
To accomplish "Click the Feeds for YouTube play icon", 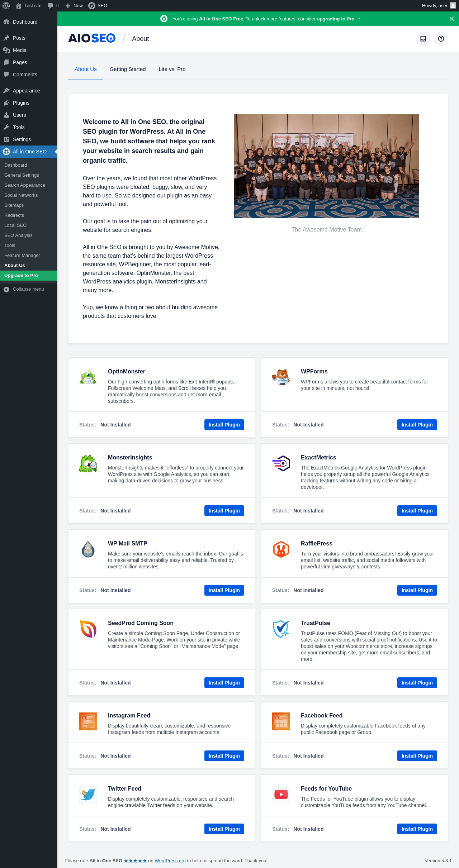I will (281, 795).
